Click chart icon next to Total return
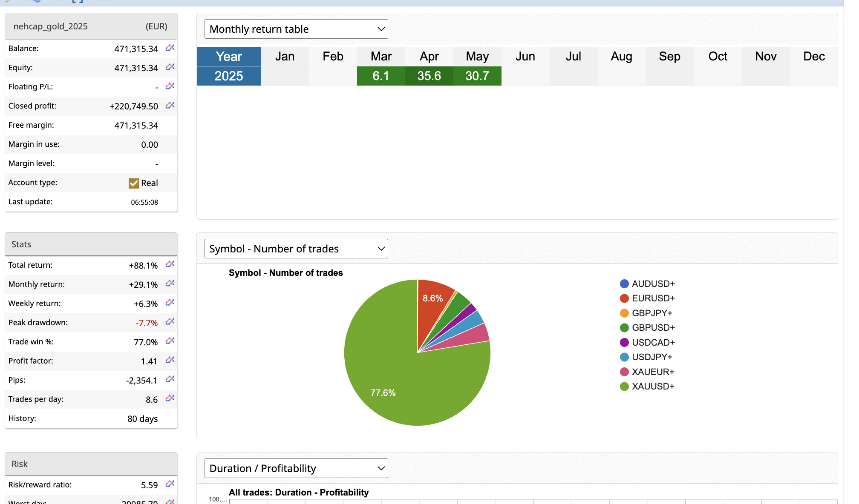 [x=170, y=264]
